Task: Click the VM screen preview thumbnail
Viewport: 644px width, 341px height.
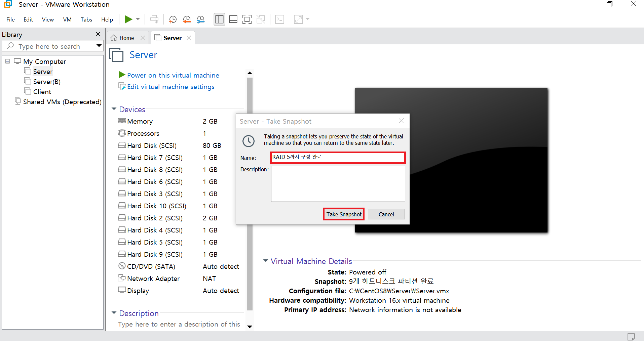Action: click(451, 160)
